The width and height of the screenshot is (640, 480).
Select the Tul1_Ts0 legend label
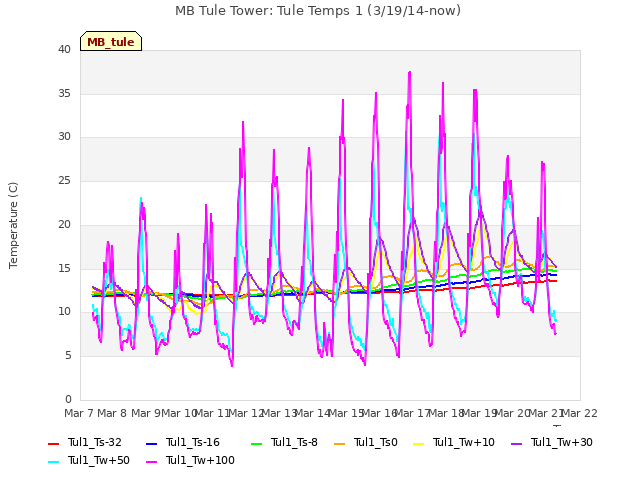pyautogui.click(x=376, y=442)
